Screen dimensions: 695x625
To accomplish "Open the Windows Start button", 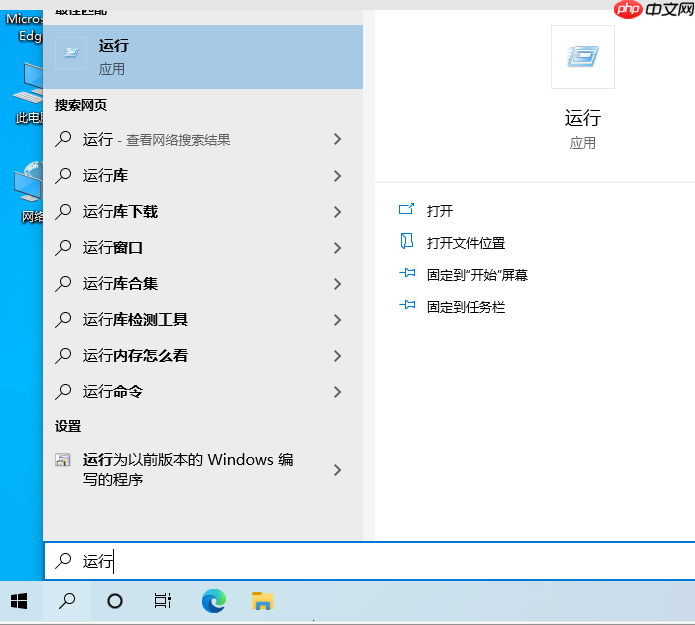I will point(19,602).
